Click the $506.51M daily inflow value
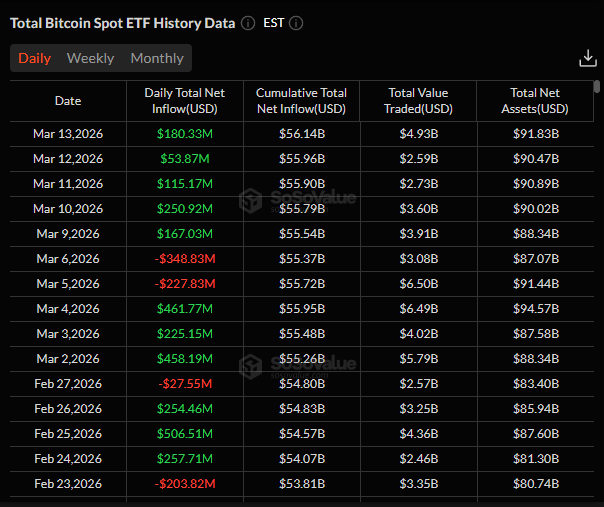This screenshot has height=507, width=604. tap(185, 434)
